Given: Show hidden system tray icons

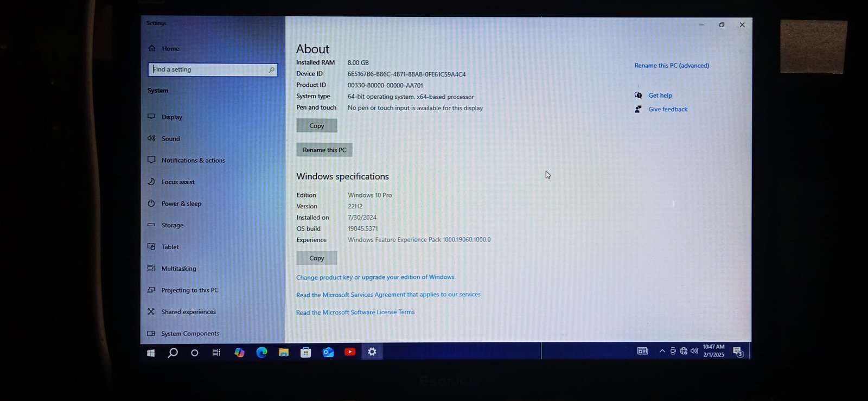Looking at the screenshot, I should pyautogui.click(x=662, y=351).
